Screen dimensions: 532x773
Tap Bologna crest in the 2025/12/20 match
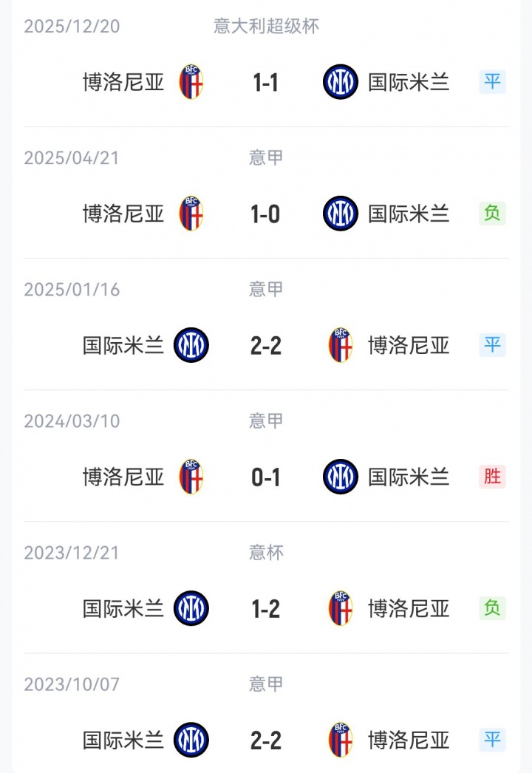point(191,82)
